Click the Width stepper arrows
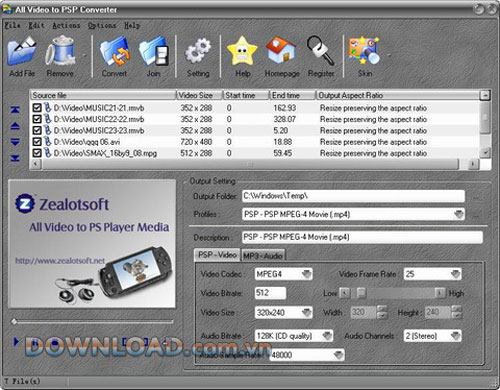 [382, 312]
